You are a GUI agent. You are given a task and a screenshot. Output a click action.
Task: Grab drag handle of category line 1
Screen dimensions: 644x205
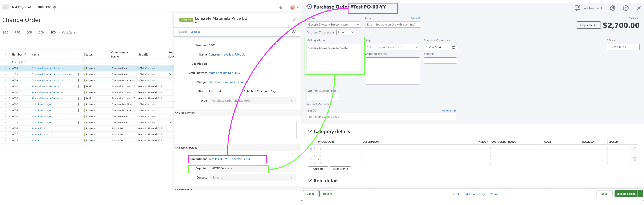pos(311,149)
